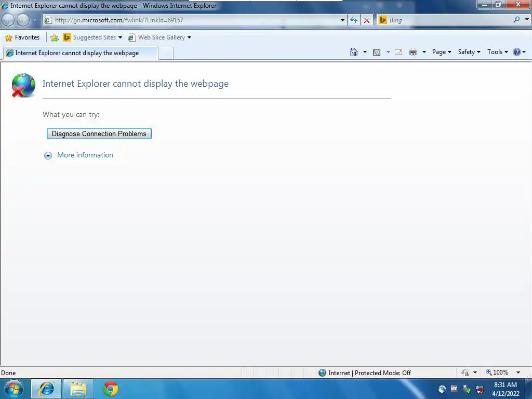This screenshot has height=399, width=532.
Task: Click the Stop loading red X button
Action: [x=366, y=20]
